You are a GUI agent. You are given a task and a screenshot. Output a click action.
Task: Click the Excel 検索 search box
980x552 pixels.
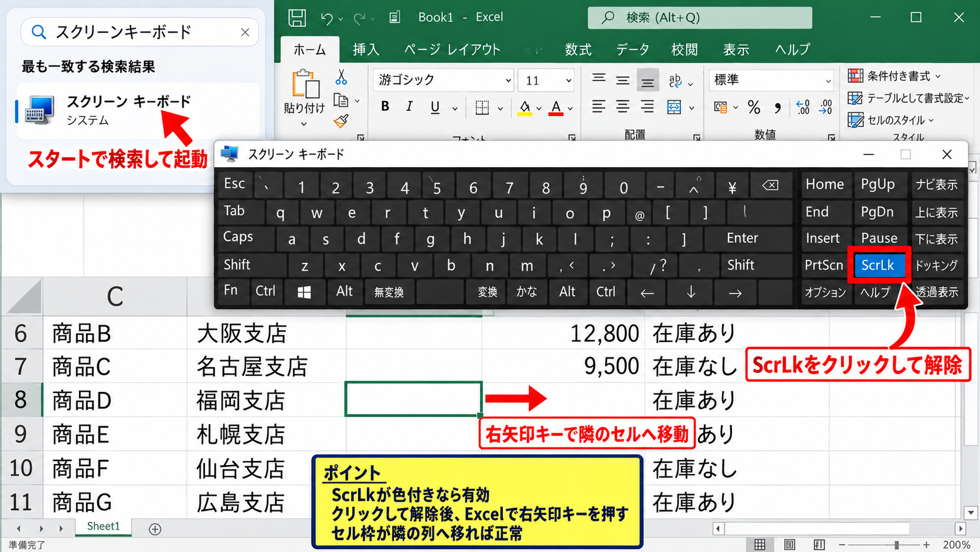pos(700,18)
